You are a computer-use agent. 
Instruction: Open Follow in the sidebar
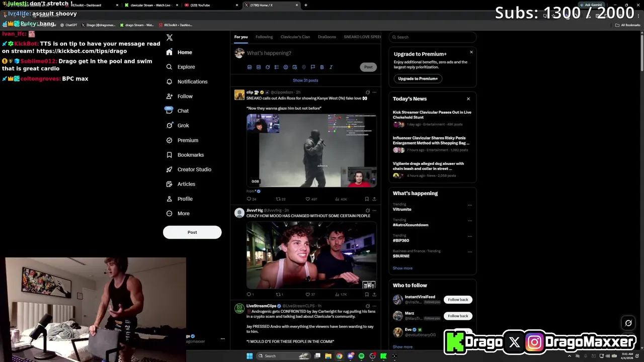(179, 96)
